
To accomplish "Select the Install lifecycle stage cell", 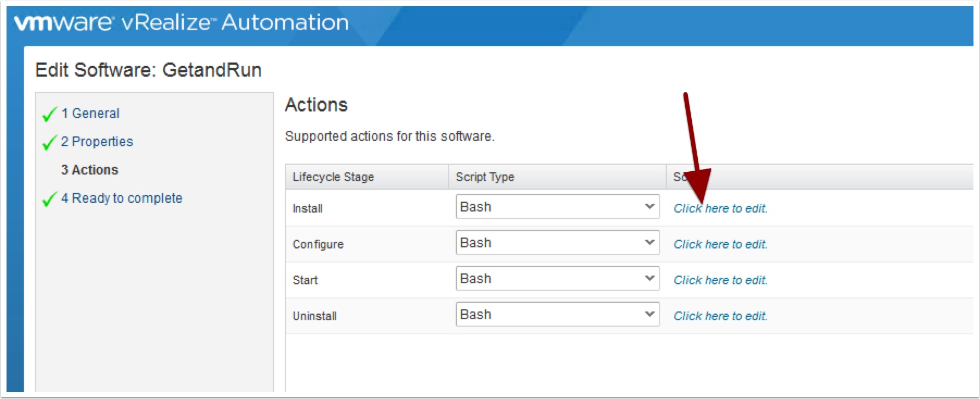I will (x=308, y=209).
